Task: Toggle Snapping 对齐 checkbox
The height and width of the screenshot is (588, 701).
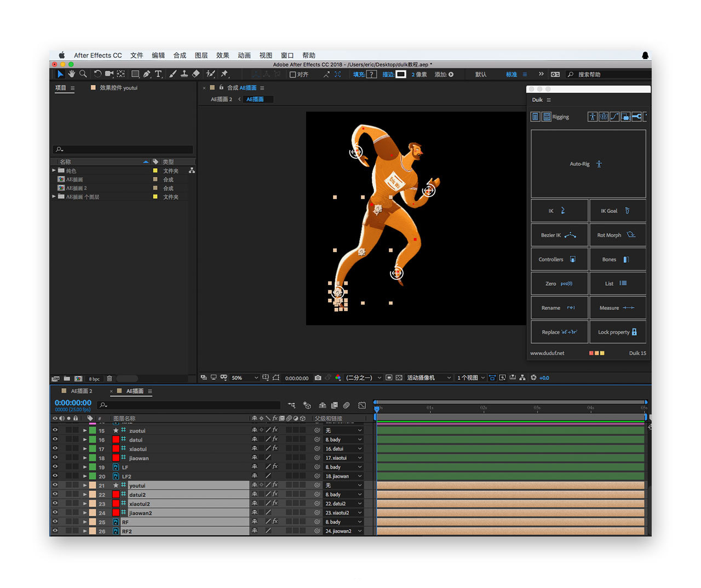Action: [292, 74]
